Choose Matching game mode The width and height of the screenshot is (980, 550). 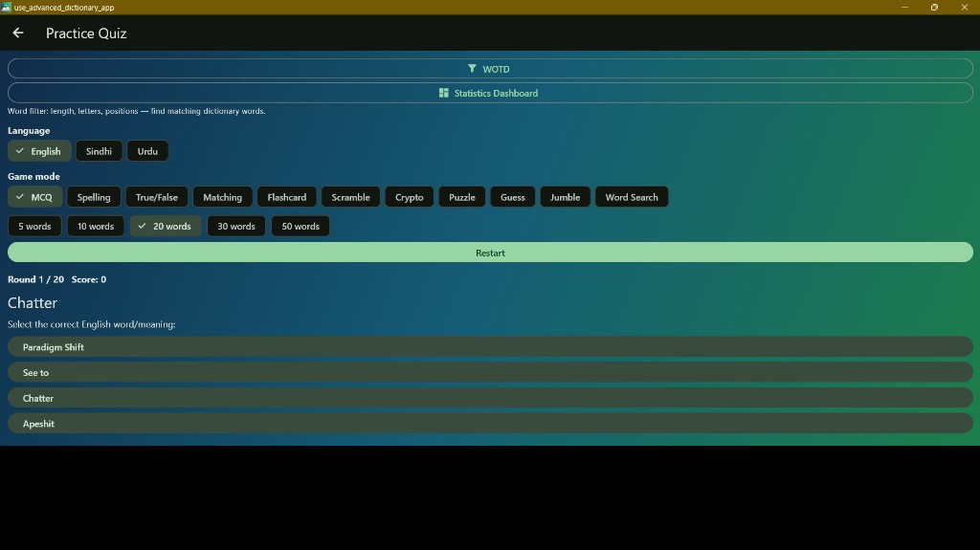pos(222,197)
